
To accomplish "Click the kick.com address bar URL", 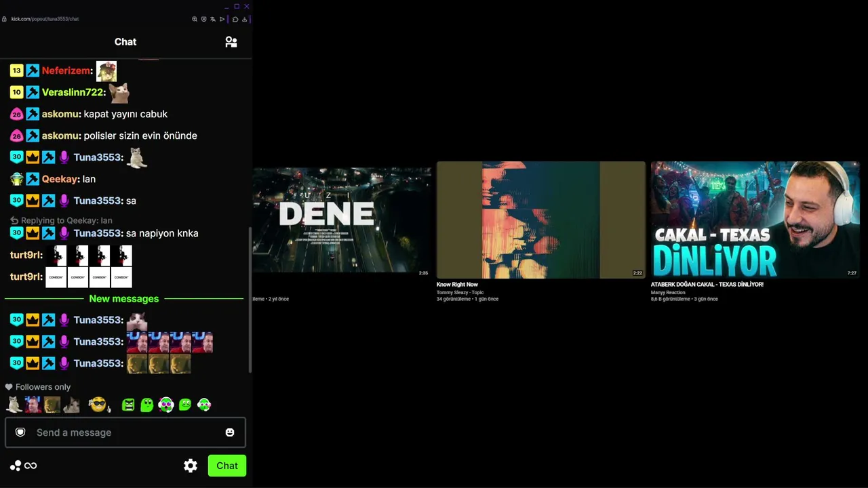I will click(x=45, y=19).
